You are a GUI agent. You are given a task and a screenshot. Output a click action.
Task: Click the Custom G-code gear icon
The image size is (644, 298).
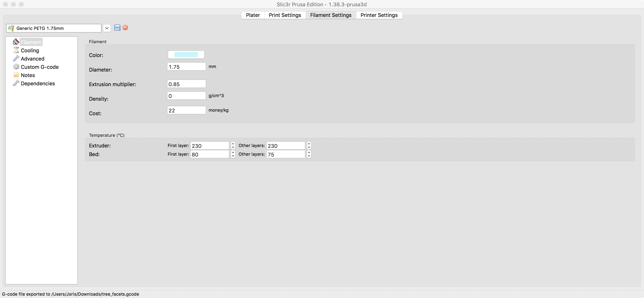coord(16,67)
